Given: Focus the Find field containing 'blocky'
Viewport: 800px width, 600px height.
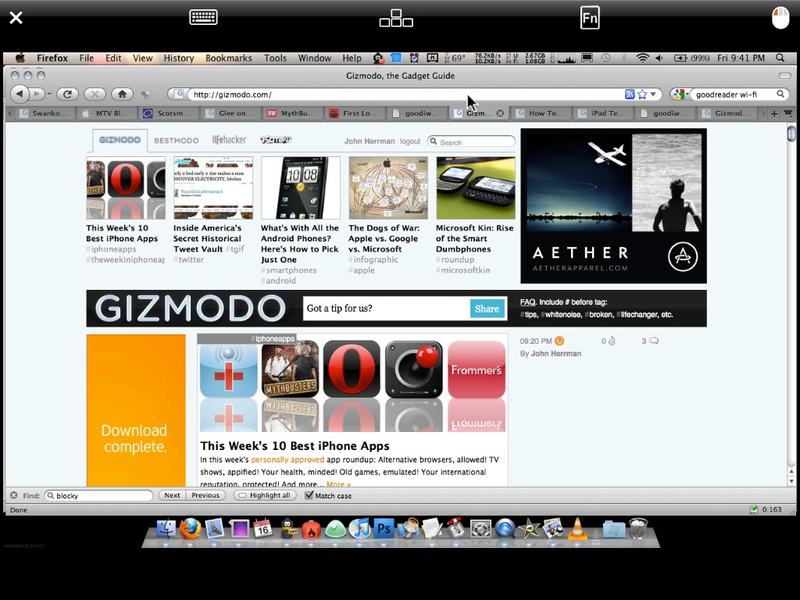Looking at the screenshot, I should 98,495.
